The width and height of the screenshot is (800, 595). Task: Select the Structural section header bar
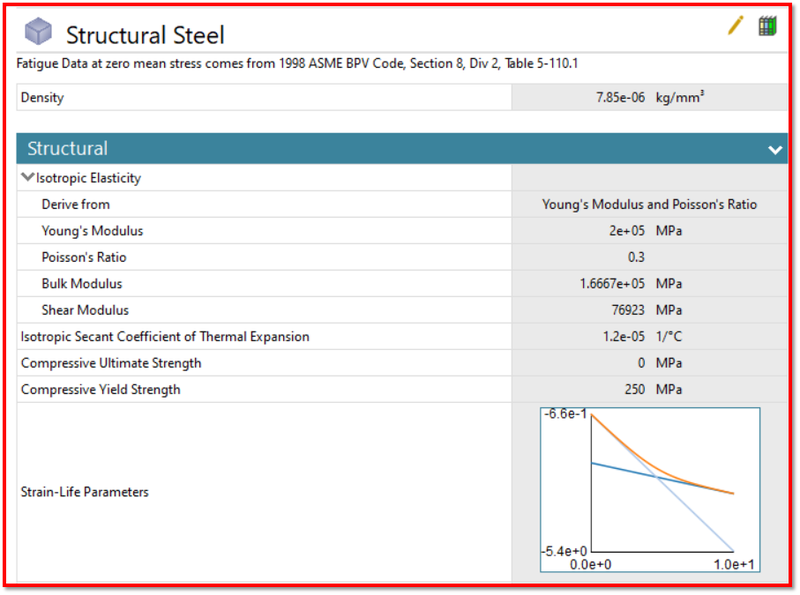402,148
